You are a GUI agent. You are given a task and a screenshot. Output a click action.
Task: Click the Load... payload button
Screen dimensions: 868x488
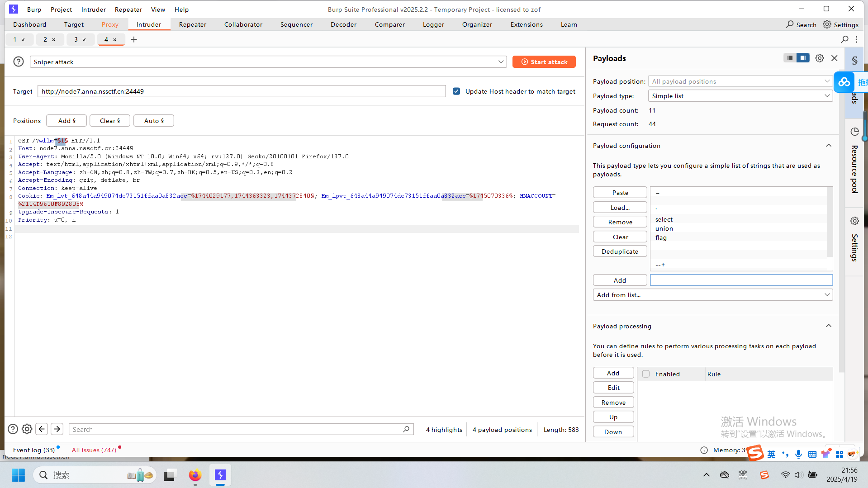pos(620,208)
